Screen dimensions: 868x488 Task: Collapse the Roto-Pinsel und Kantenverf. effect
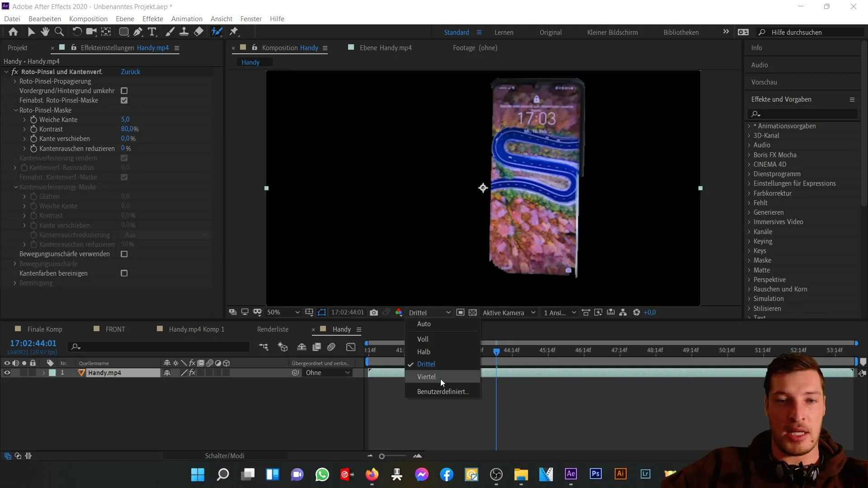(x=7, y=72)
